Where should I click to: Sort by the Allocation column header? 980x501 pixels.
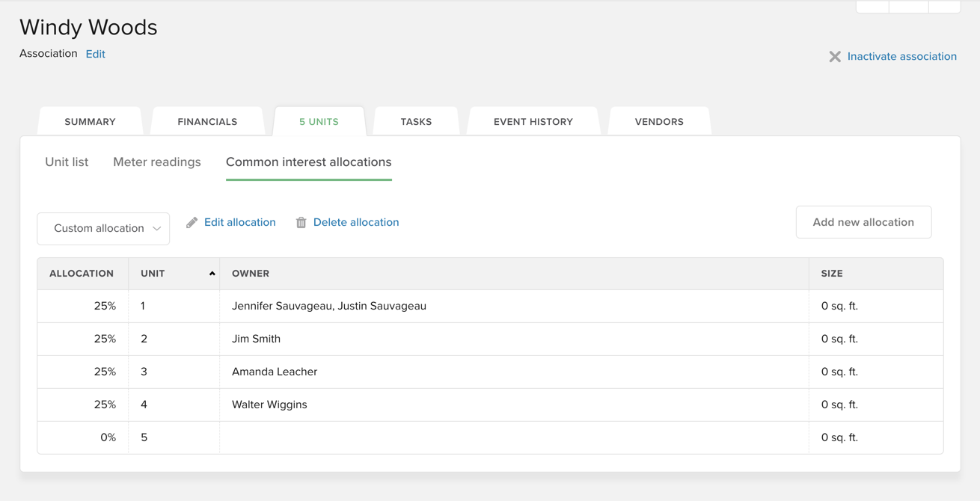[x=82, y=274]
